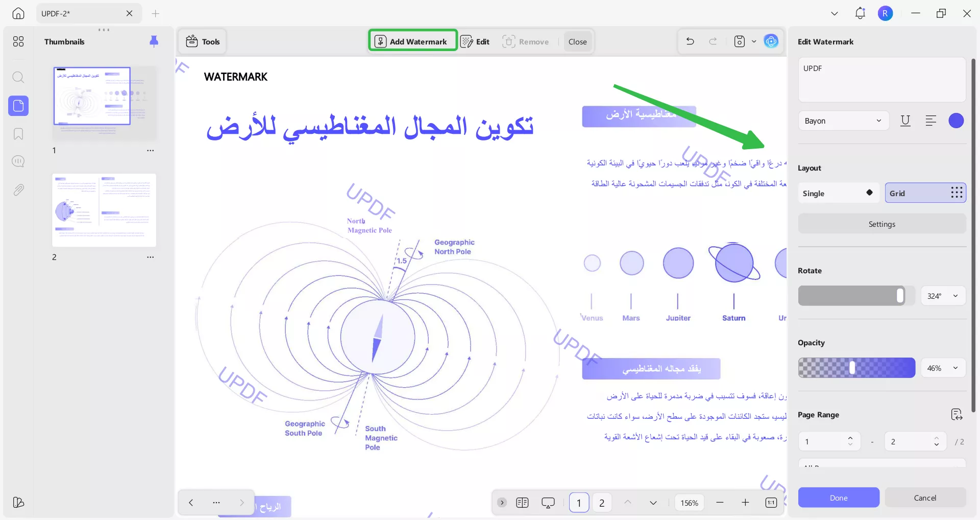Click the watermark text field containing UPDF
This screenshot has height=520, width=980.
(882, 80)
